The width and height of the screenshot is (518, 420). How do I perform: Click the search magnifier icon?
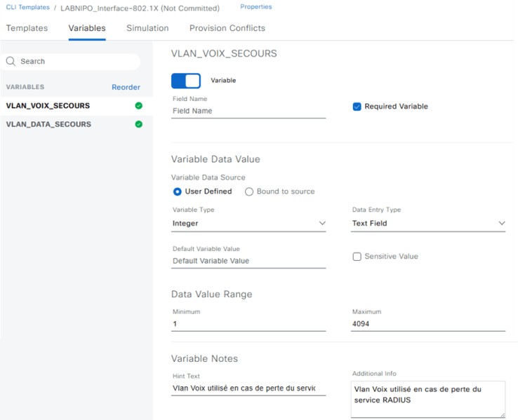click(x=11, y=62)
